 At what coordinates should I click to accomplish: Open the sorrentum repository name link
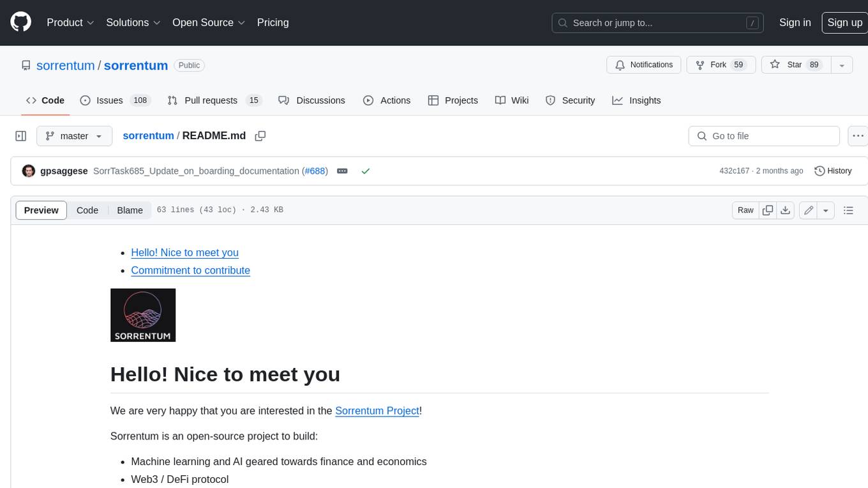point(136,65)
